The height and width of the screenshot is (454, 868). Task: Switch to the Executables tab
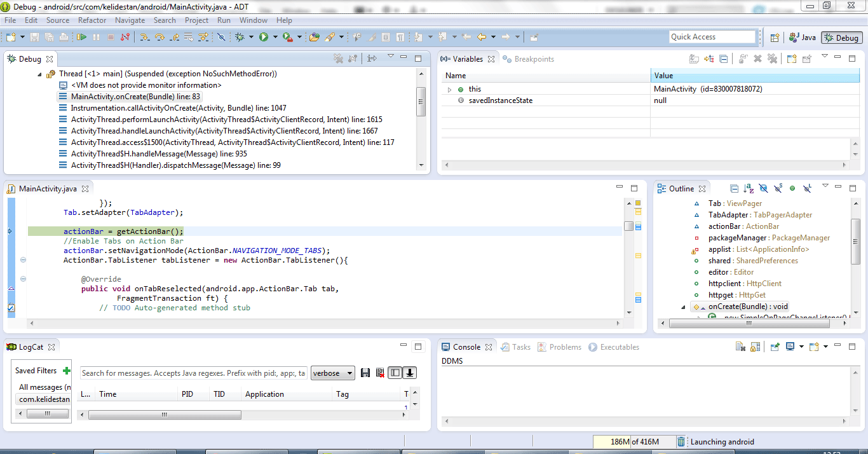614,347
